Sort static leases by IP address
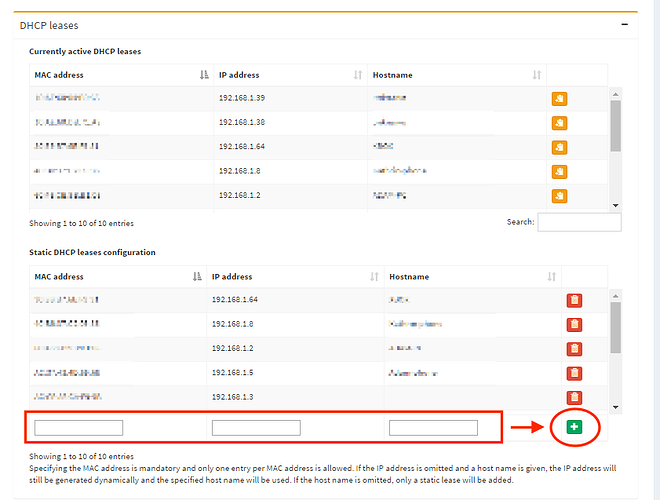The width and height of the screenshot is (660, 500). [x=290, y=276]
